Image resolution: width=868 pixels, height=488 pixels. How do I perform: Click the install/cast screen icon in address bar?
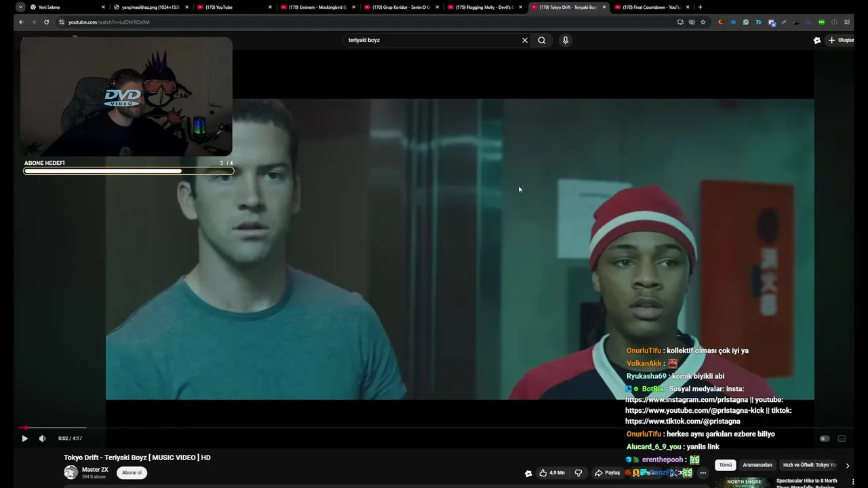coord(680,22)
